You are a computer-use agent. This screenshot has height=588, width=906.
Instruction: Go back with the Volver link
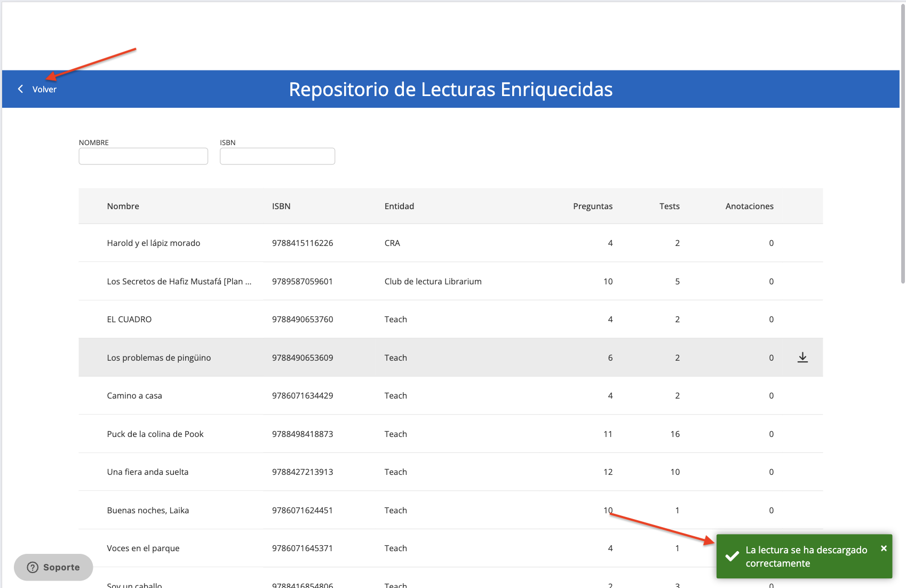tap(44, 90)
